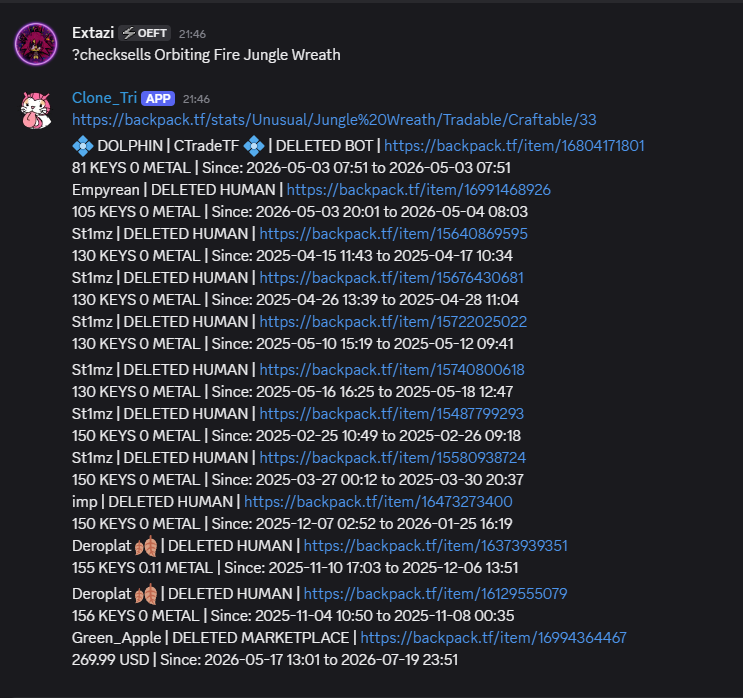Open the Clone_Tri username profile
The width and height of the screenshot is (743, 698).
tap(104, 98)
